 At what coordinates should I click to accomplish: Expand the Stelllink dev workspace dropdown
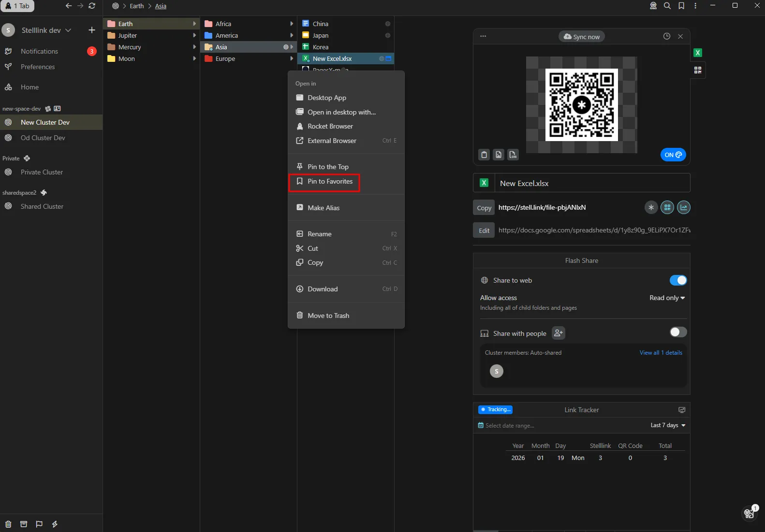pyautogui.click(x=46, y=30)
